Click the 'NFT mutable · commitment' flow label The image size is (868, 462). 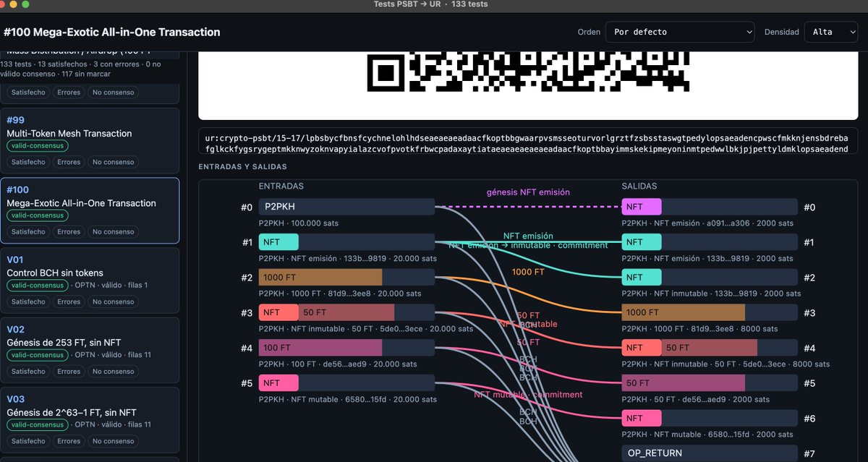pyautogui.click(x=528, y=395)
